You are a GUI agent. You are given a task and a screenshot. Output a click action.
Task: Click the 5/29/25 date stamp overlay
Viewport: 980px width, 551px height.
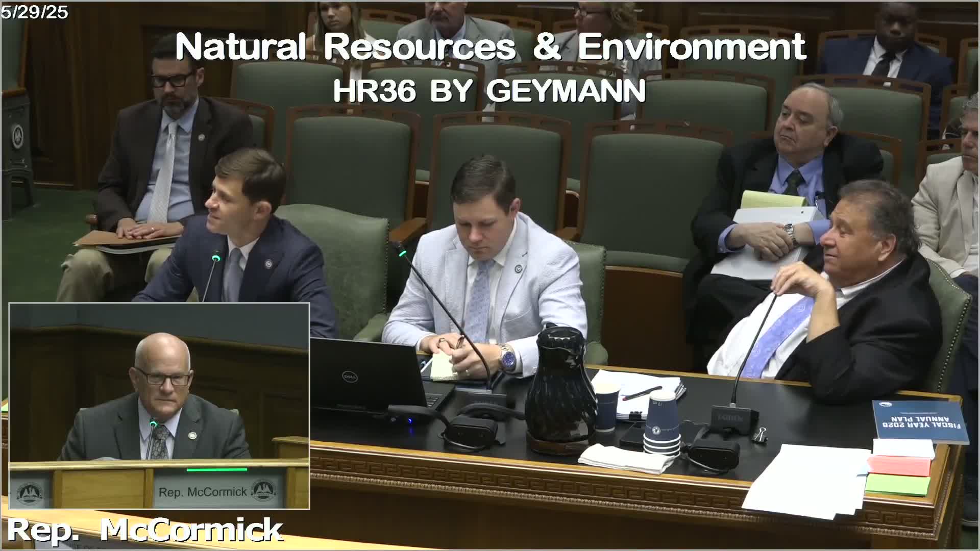tap(34, 12)
